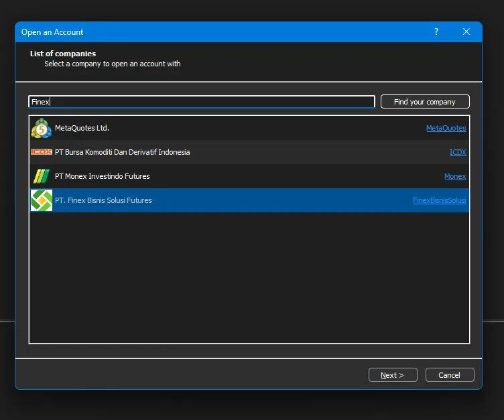504x420 pixels.
Task: Select PT. Finex Bisnis Solusi Futures row
Action: [249, 200]
